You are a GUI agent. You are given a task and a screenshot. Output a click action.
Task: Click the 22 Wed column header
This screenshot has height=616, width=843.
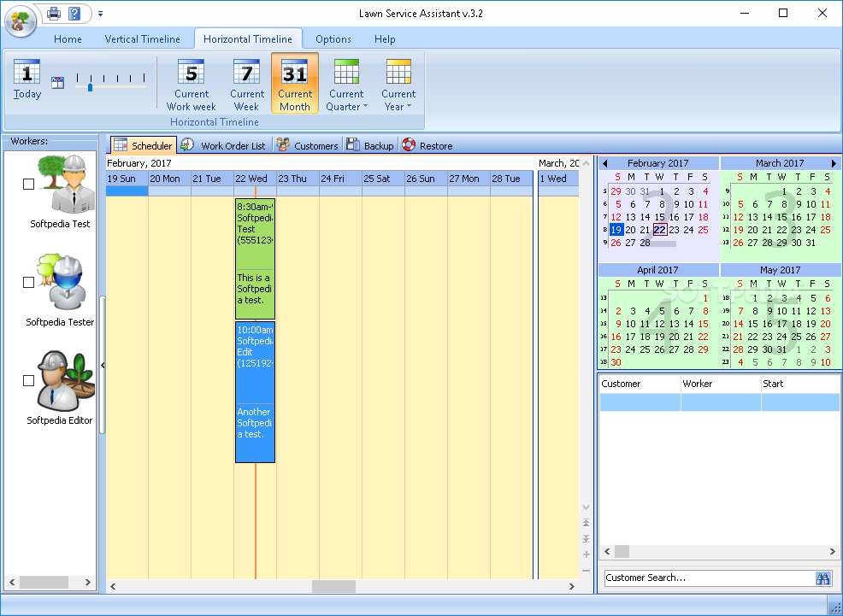255,179
